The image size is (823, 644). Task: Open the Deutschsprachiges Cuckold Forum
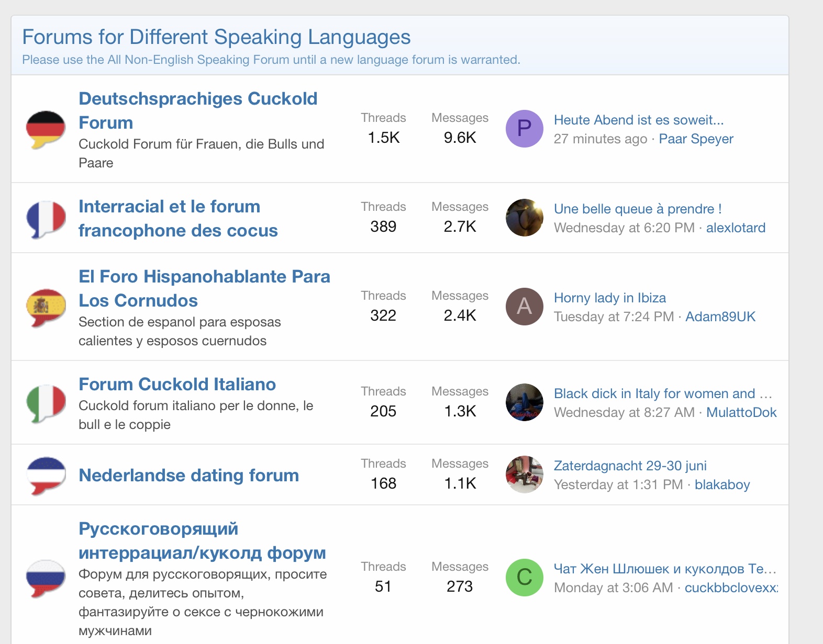(x=198, y=110)
